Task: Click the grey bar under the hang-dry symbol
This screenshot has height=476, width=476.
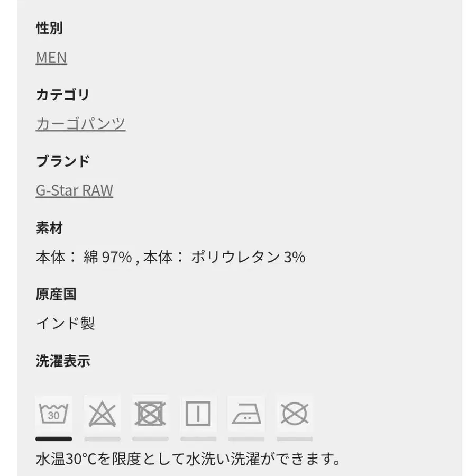Action: click(x=198, y=438)
